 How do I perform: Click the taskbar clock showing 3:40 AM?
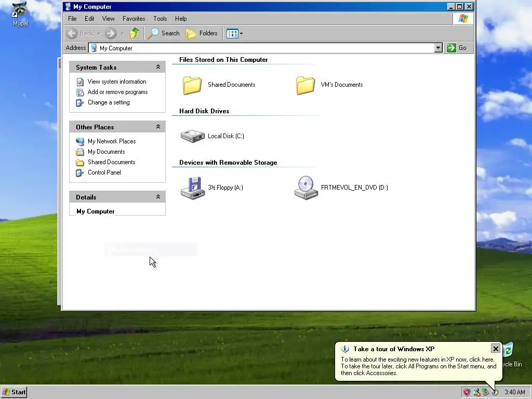pyautogui.click(x=515, y=392)
